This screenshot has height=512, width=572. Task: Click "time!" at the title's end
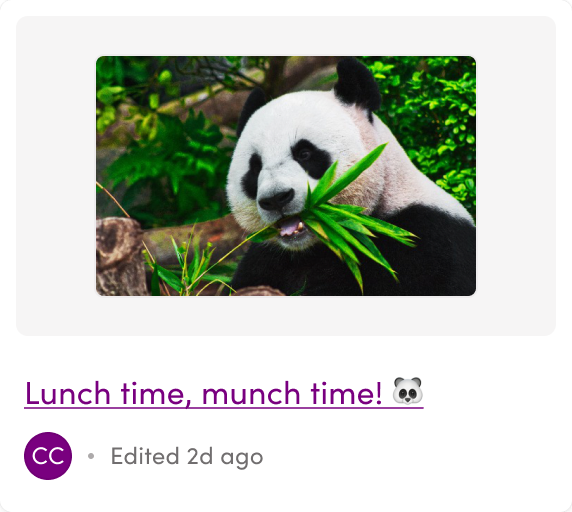pyautogui.click(x=346, y=393)
